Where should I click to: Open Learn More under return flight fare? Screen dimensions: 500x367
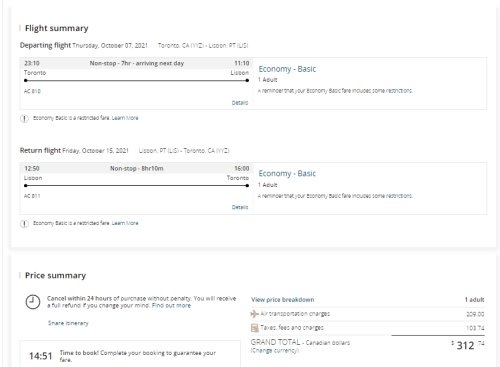tap(125, 223)
